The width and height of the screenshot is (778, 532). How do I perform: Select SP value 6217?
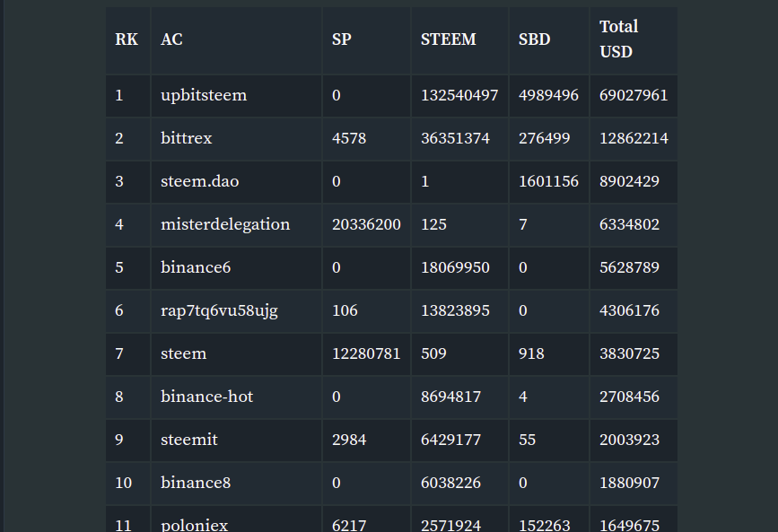point(349,525)
